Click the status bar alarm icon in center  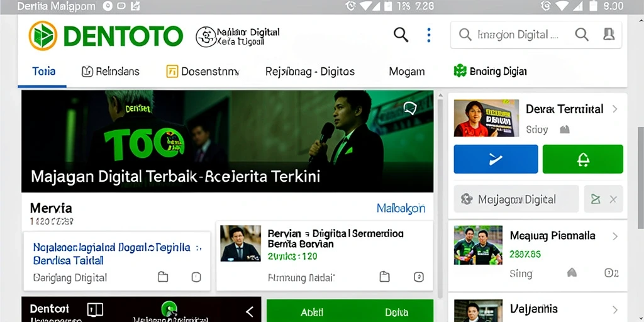point(350,6)
